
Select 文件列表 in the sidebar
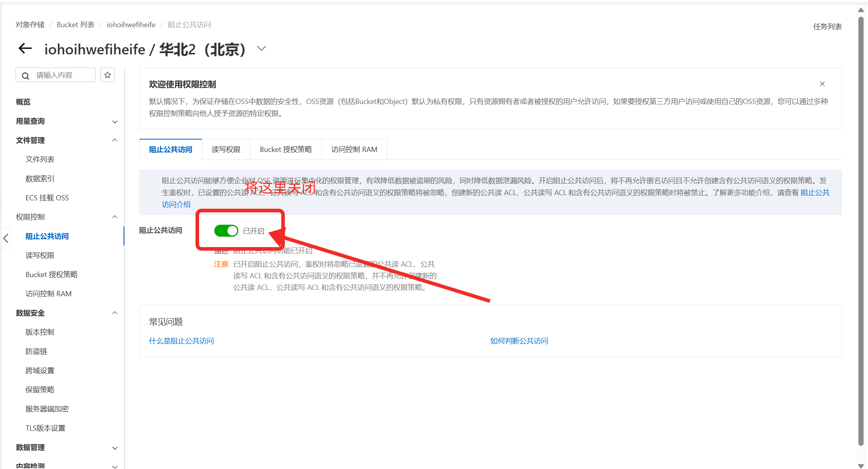(x=40, y=159)
